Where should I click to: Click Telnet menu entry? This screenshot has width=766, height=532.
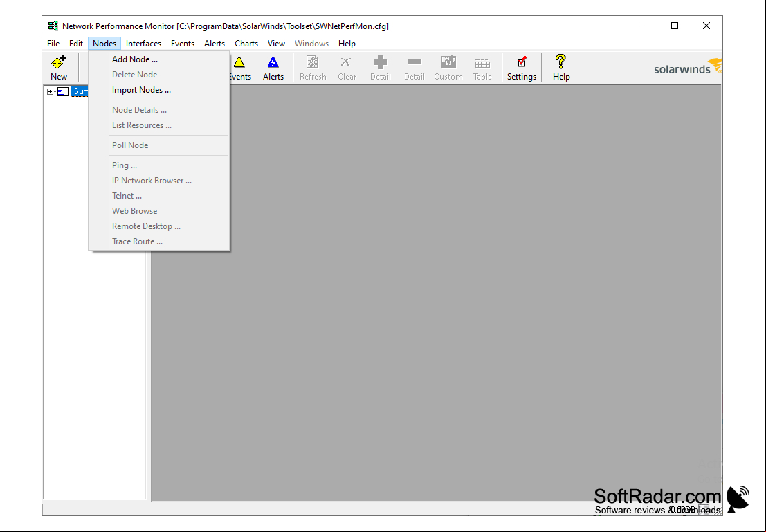click(158, 195)
